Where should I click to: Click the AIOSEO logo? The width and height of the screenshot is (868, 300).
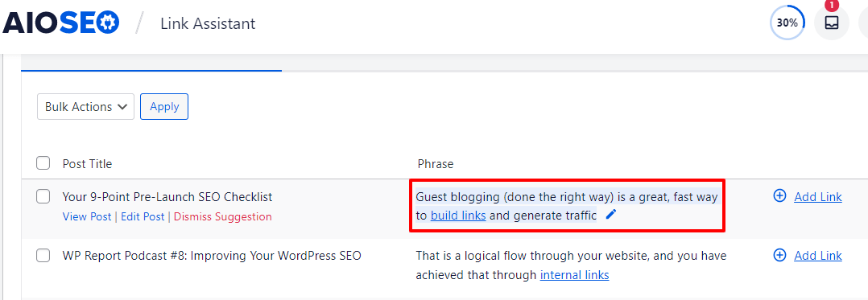[60, 23]
